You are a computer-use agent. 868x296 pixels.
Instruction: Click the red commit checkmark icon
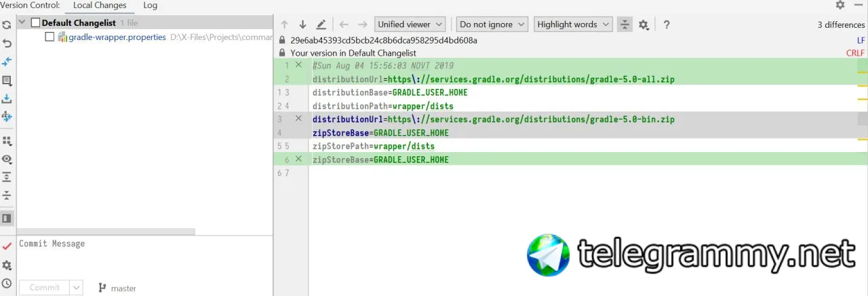pyautogui.click(x=7, y=246)
